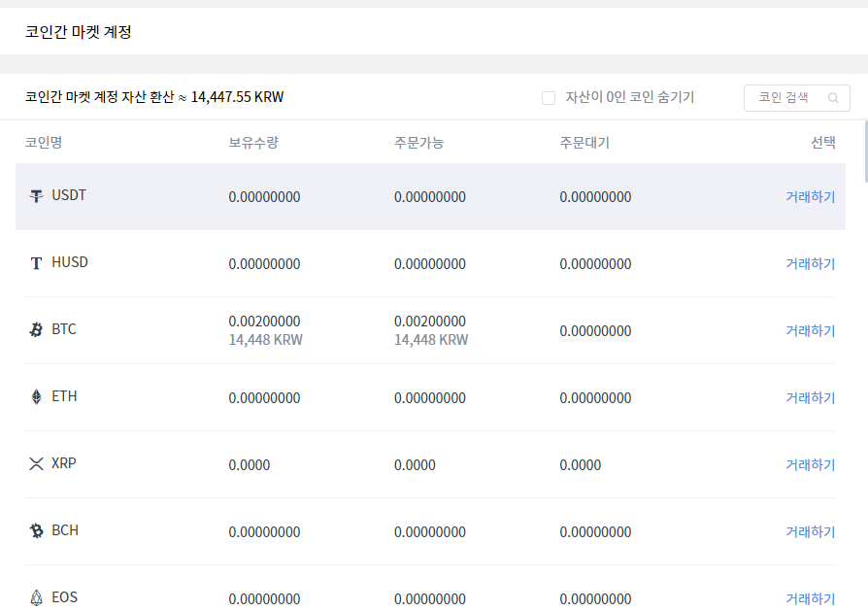Click the ETH Ethereum icon
This screenshot has width=868, height=611.
36,396
